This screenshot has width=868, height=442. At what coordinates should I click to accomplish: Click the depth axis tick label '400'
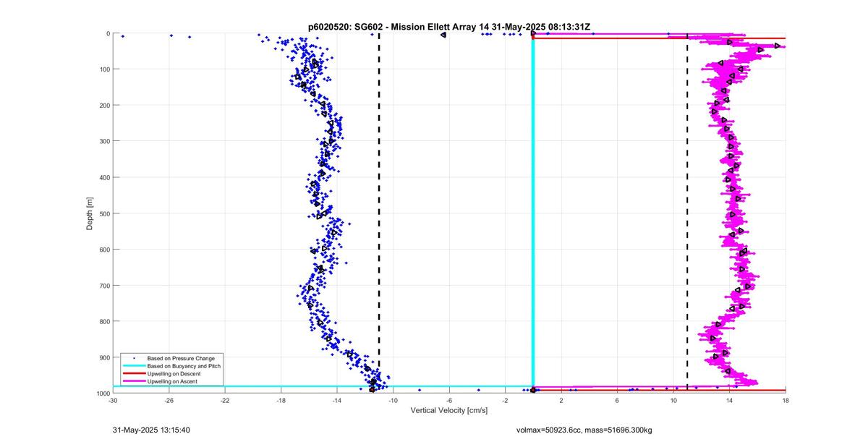click(x=105, y=177)
